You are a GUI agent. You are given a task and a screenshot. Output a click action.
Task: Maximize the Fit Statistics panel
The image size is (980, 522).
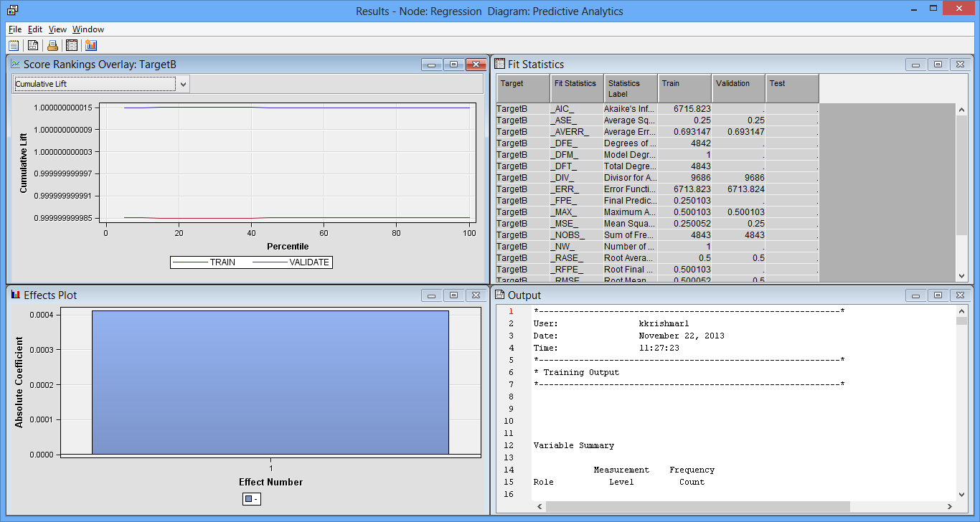[938, 64]
